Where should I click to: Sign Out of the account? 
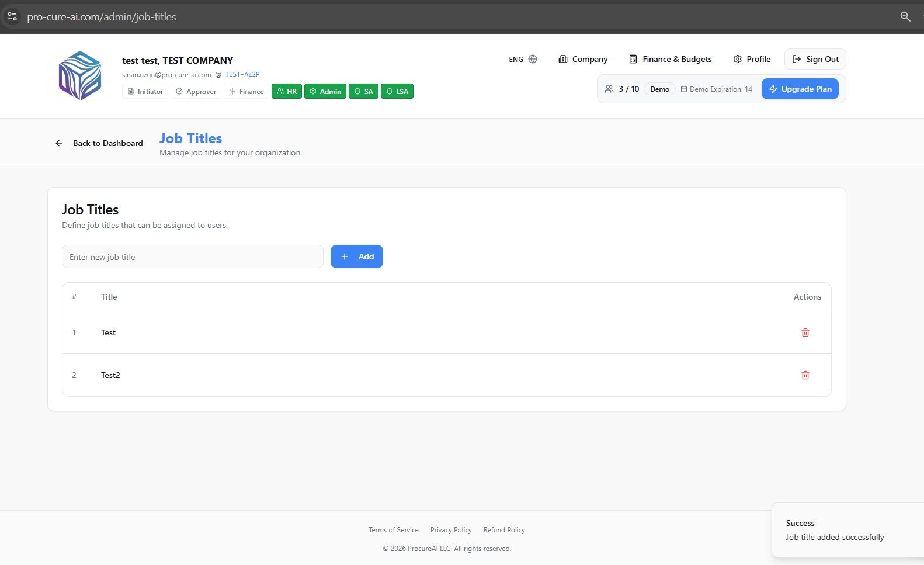(x=815, y=59)
